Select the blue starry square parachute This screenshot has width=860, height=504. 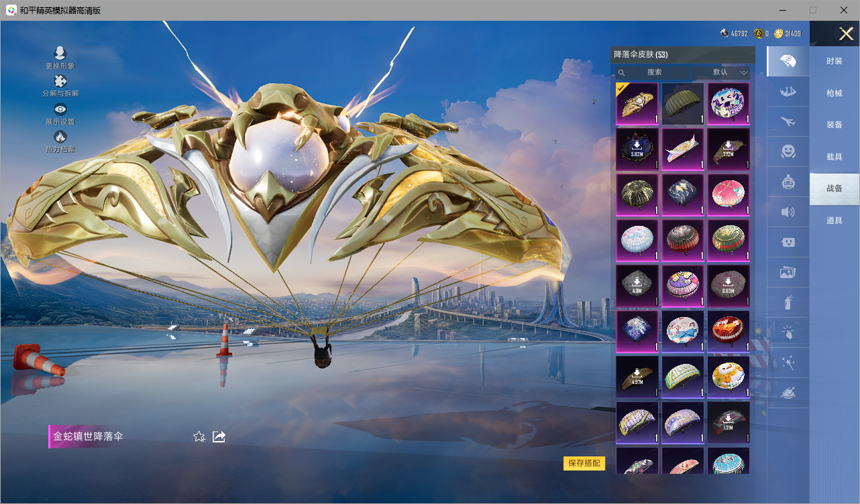coord(637,331)
